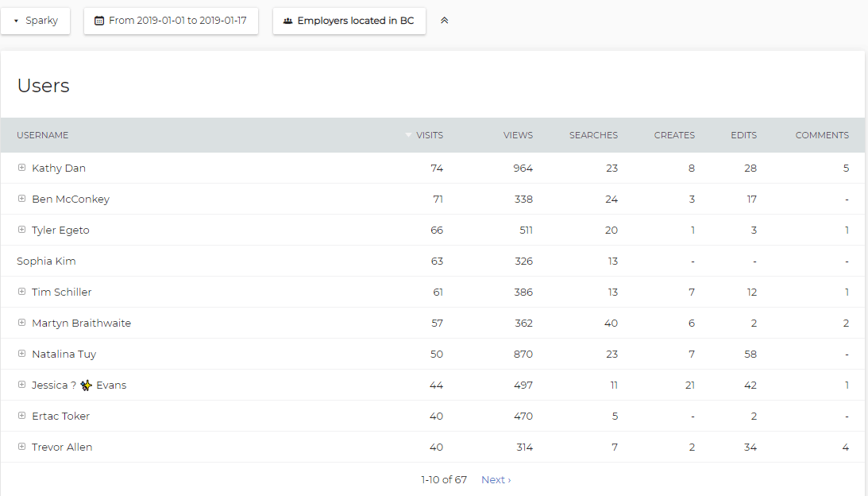The height and width of the screenshot is (496, 868).
Task: Expand the Natalina Tuy row
Action: pyautogui.click(x=21, y=354)
